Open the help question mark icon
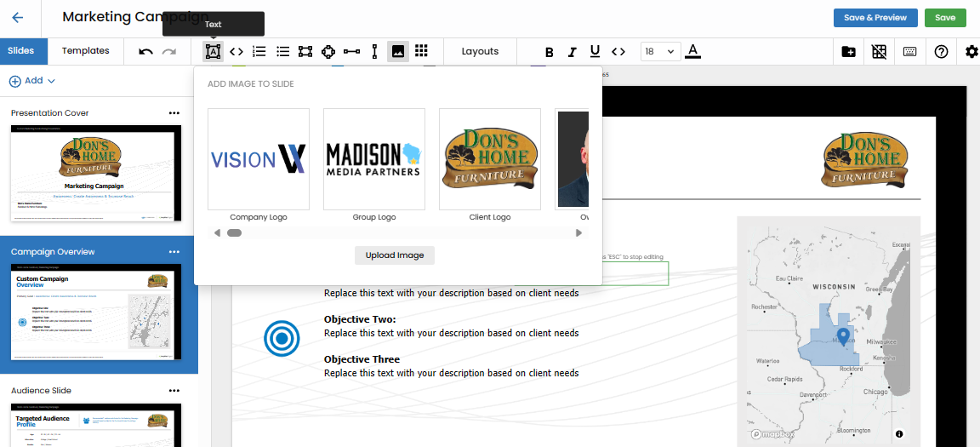Viewport: 980px width, 447px height. click(x=941, y=52)
